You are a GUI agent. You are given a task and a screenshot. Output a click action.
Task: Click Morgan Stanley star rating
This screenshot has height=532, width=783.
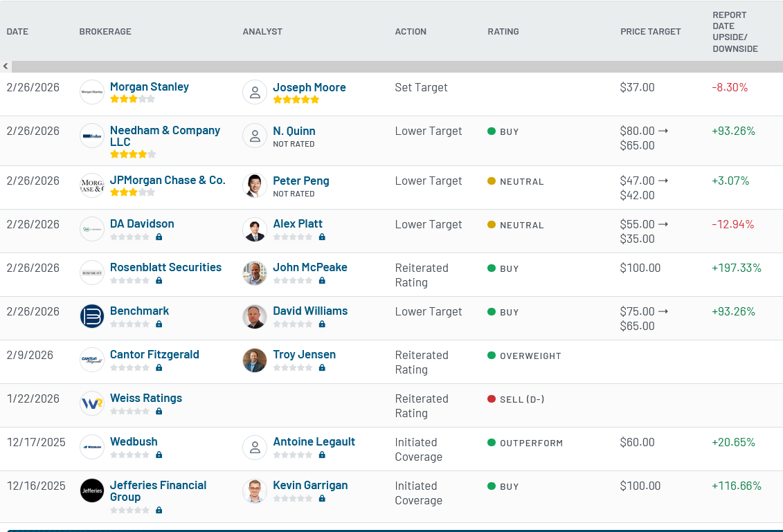[132, 99]
